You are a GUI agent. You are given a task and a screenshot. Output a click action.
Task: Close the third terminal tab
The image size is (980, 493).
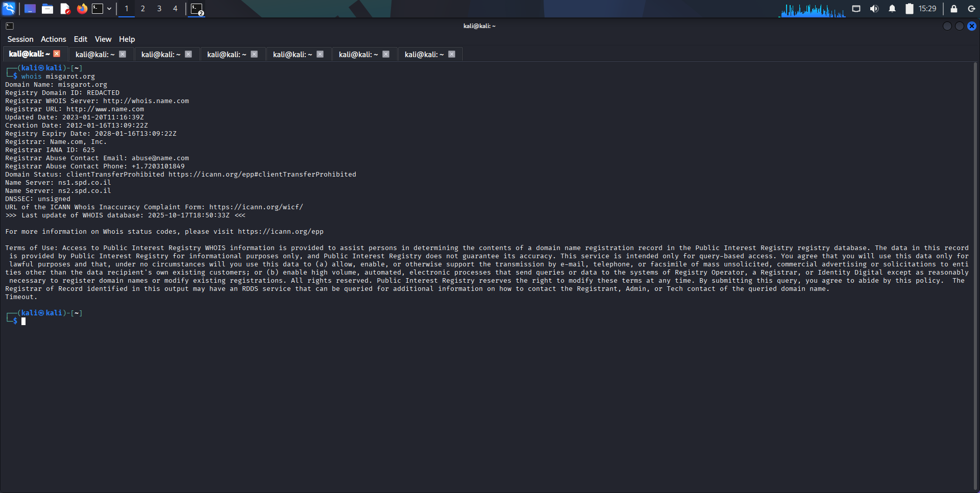(188, 54)
